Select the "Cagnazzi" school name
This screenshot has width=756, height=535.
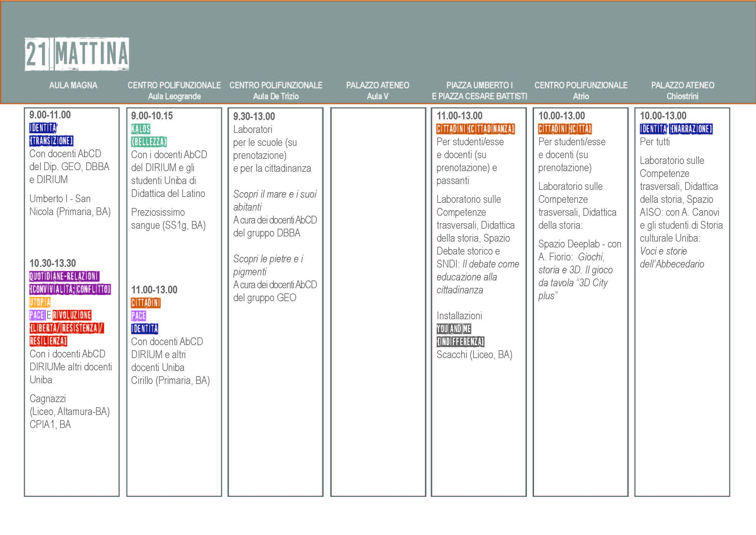[48, 399]
